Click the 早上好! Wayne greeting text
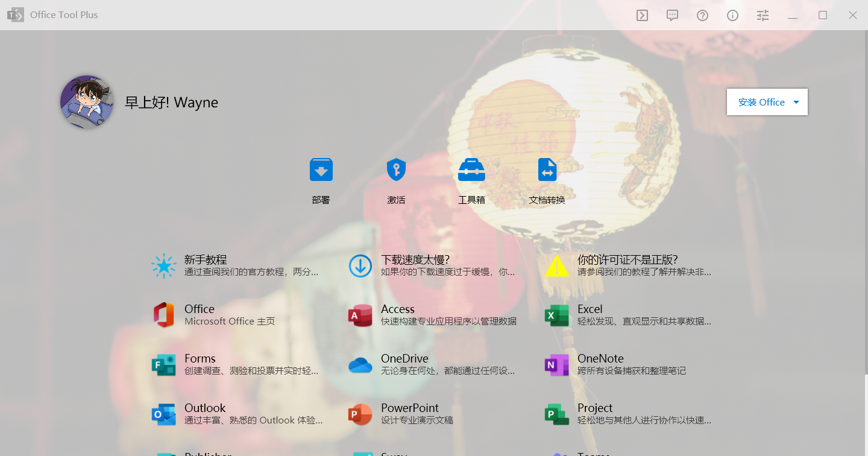 click(x=171, y=103)
